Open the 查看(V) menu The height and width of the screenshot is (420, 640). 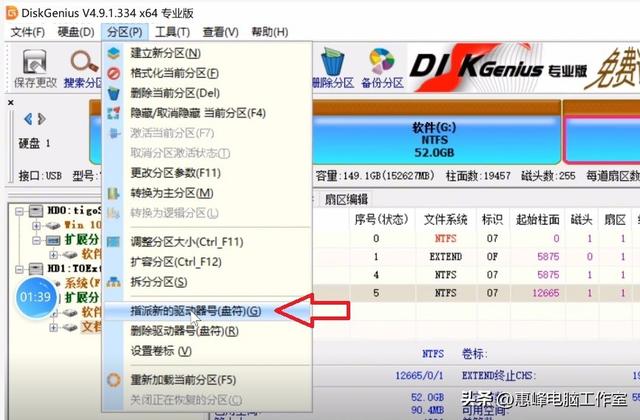220,32
